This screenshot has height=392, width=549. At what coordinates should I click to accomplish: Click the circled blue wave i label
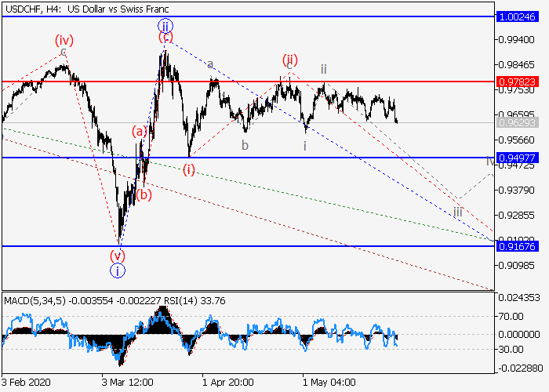tap(117, 270)
